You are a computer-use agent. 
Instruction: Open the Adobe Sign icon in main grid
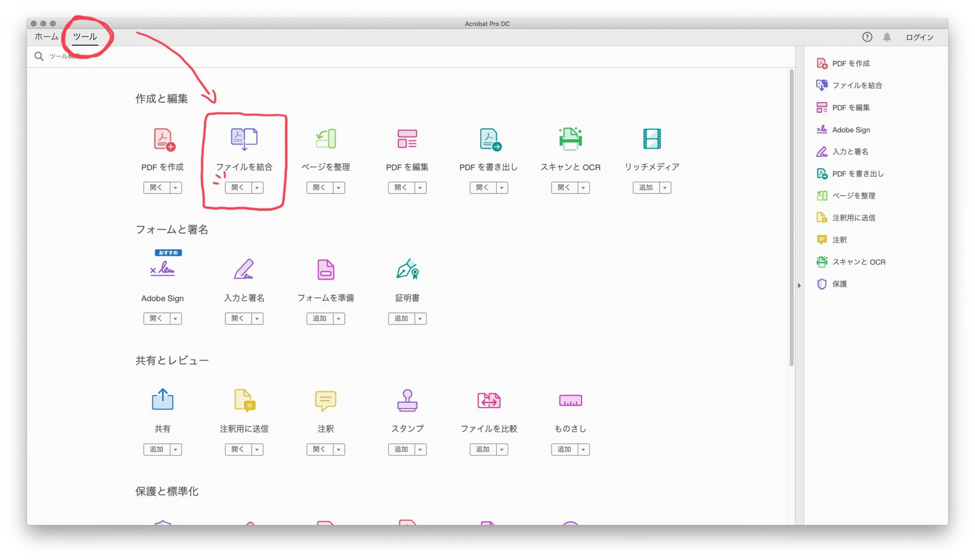click(x=162, y=269)
